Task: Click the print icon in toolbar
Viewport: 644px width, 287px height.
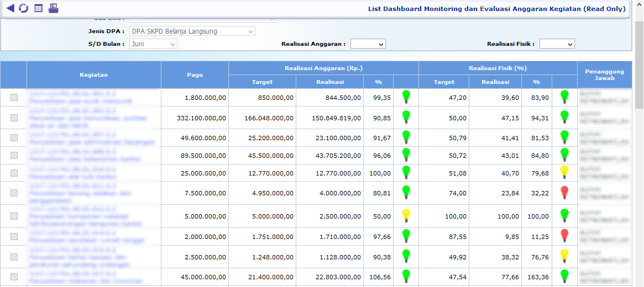Action: 53,8
